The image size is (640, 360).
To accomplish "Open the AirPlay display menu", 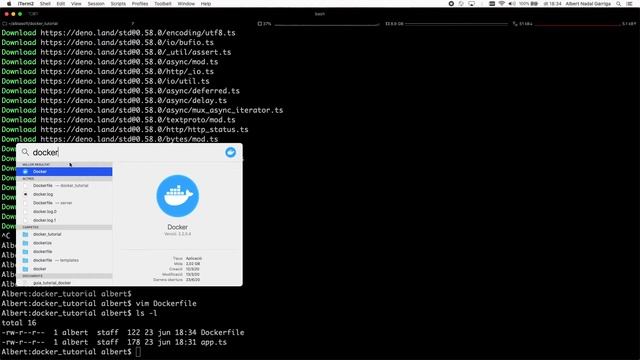I will [471, 4].
